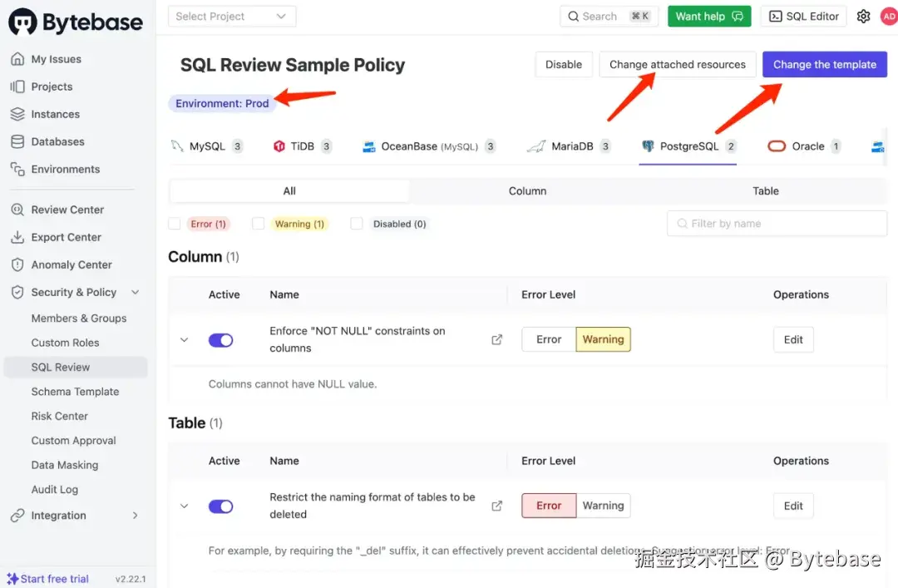Click the TiDB engine icon
Screen dimensions: 898x588
coord(279,146)
